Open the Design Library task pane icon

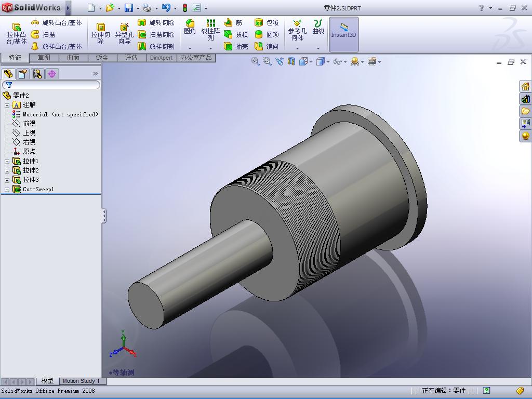point(525,99)
